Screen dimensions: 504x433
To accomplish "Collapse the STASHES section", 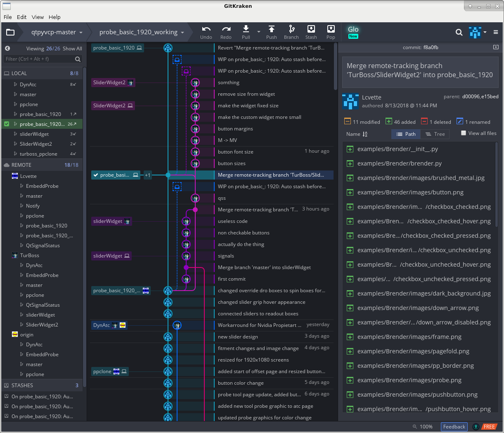I will 42,385.
